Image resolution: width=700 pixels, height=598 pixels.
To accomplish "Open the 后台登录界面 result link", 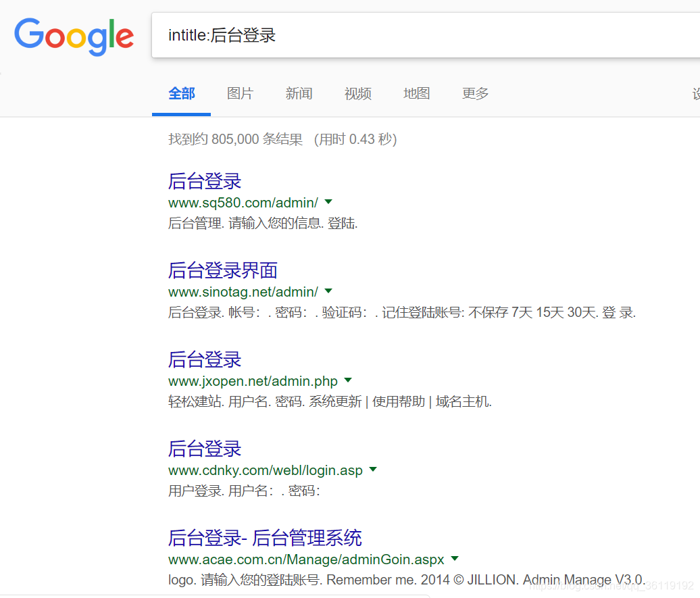I will click(223, 271).
